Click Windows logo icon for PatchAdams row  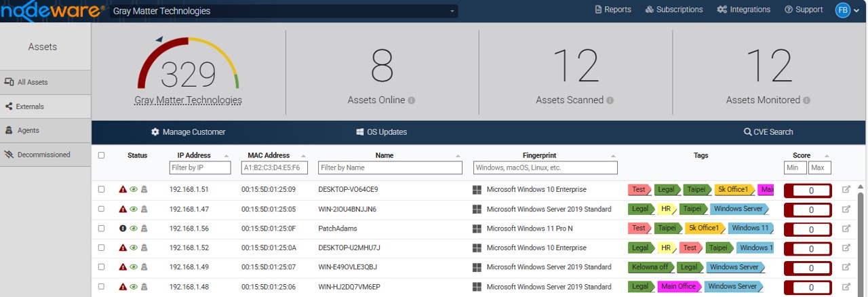[x=477, y=229]
